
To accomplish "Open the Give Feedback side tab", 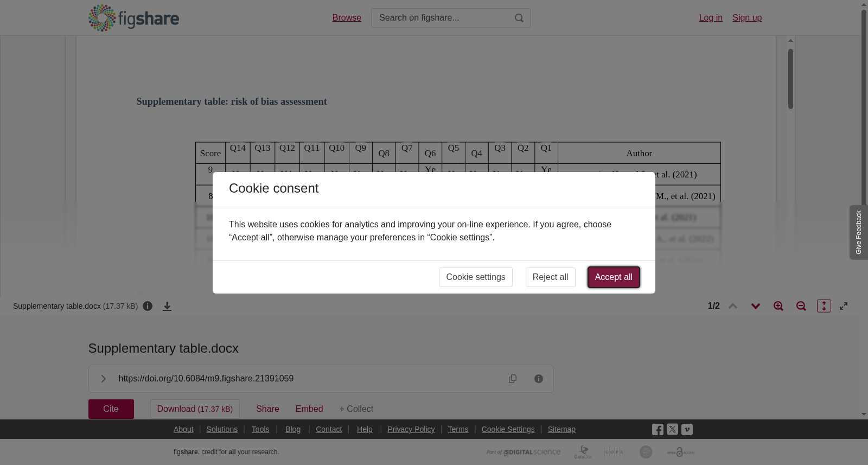I will (x=859, y=232).
